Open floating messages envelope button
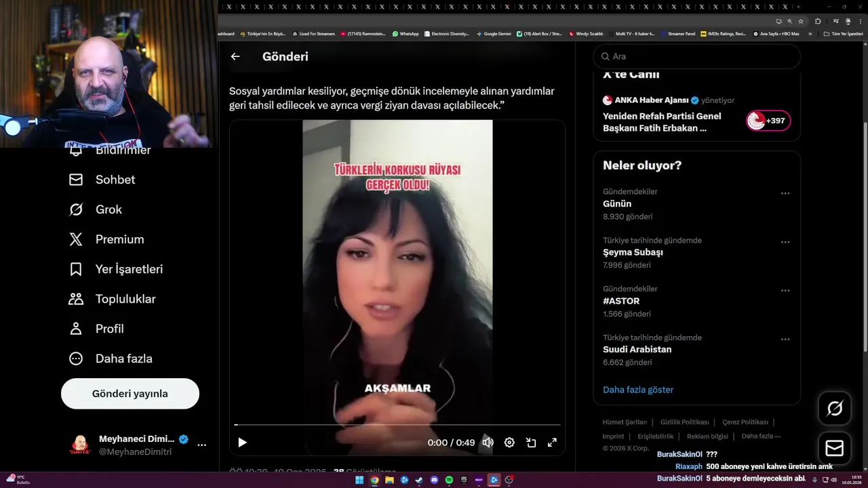868x488 pixels. [x=835, y=449]
